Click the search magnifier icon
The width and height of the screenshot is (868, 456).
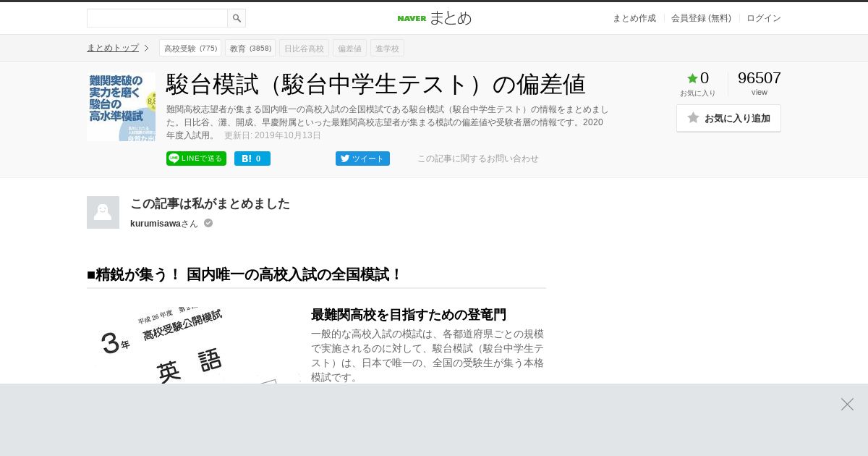(x=237, y=18)
